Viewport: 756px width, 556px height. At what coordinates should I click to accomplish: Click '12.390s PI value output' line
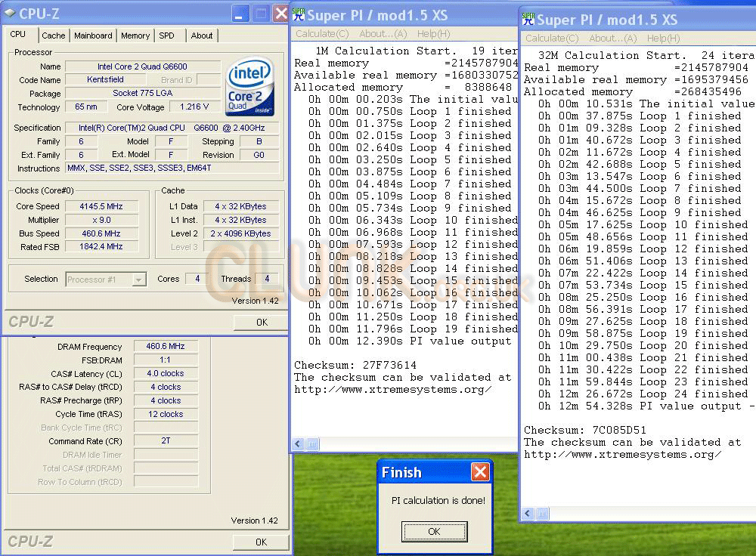pos(410,341)
